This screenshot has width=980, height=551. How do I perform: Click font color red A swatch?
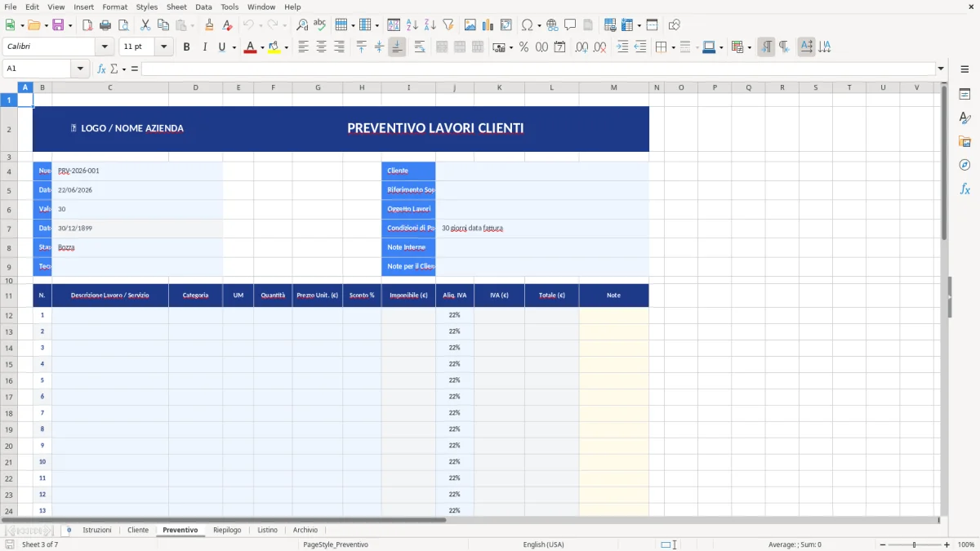249,47
